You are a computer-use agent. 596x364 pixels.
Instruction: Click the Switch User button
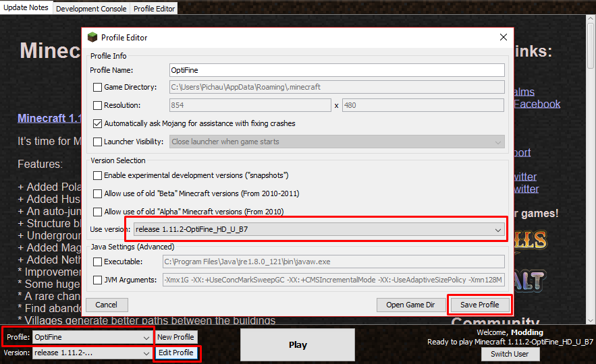510,354
